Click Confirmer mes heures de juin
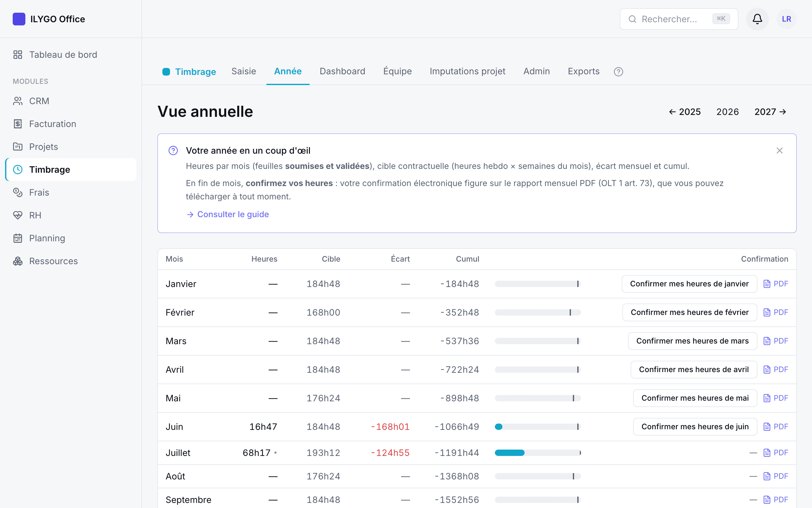The width and height of the screenshot is (812, 508). coord(695,427)
